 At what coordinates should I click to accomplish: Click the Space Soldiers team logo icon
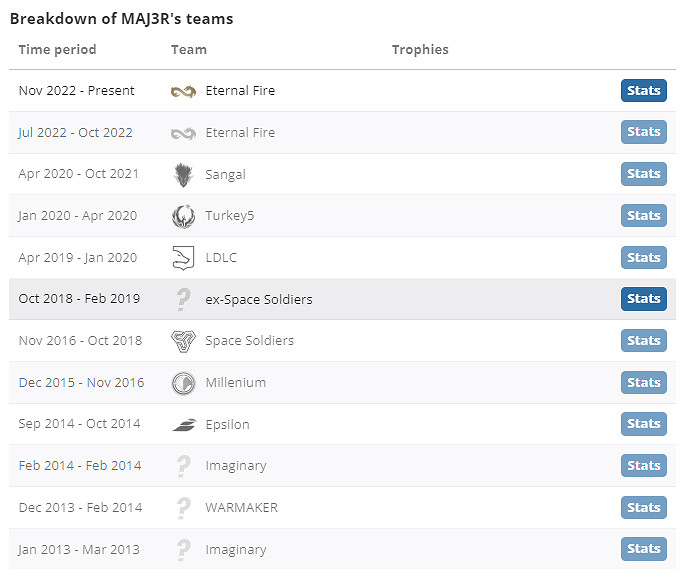pyautogui.click(x=183, y=341)
